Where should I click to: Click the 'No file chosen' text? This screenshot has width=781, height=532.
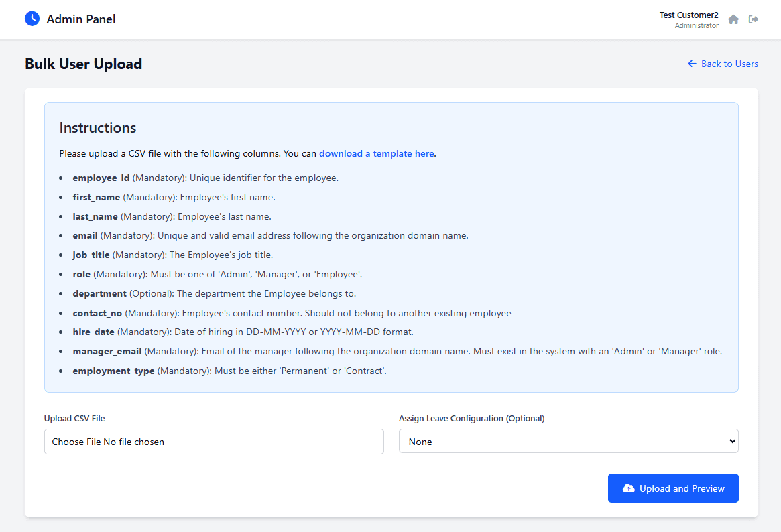[133, 442]
